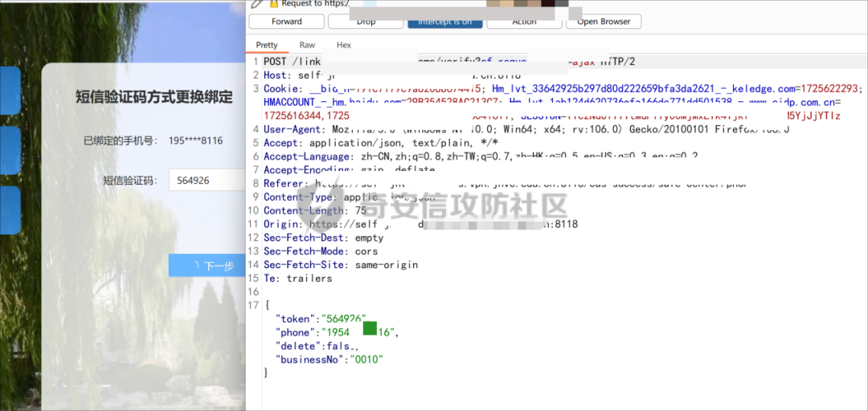Switch to the Raw tab

[x=307, y=45]
